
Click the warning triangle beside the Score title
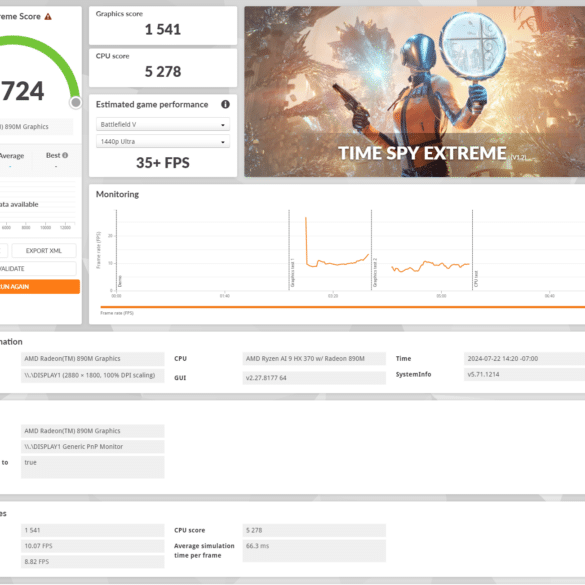(x=48, y=16)
